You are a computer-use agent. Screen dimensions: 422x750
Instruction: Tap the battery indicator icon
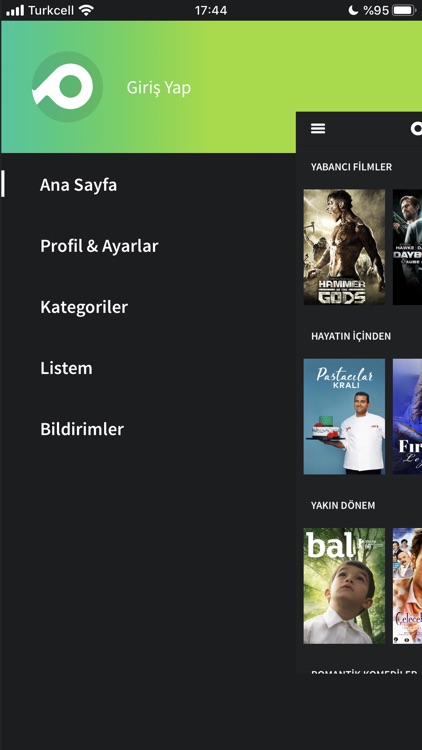pyautogui.click(x=404, y=10)
